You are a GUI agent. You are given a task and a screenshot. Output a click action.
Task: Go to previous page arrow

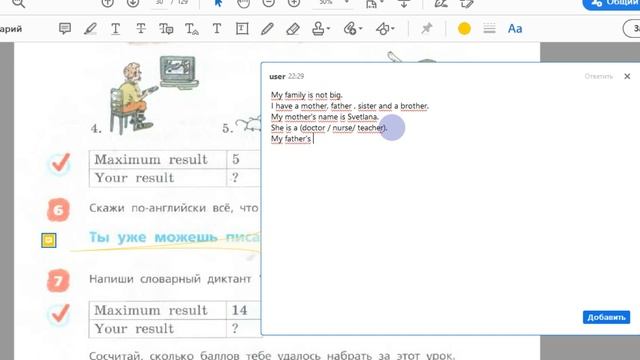point(107,2)
